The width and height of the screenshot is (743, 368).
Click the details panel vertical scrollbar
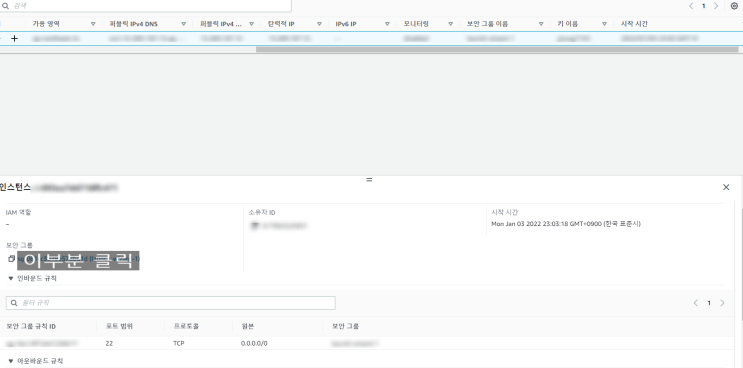741,265
